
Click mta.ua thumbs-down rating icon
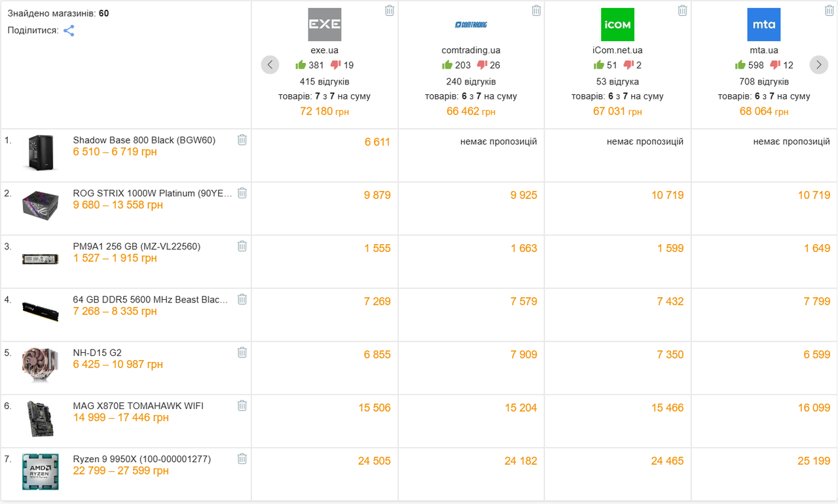click(775, 65)
